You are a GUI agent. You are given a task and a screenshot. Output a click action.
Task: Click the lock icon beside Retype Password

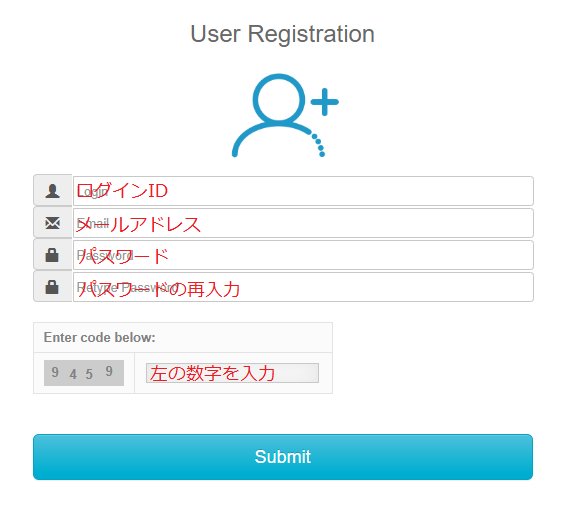pos(52,287)
